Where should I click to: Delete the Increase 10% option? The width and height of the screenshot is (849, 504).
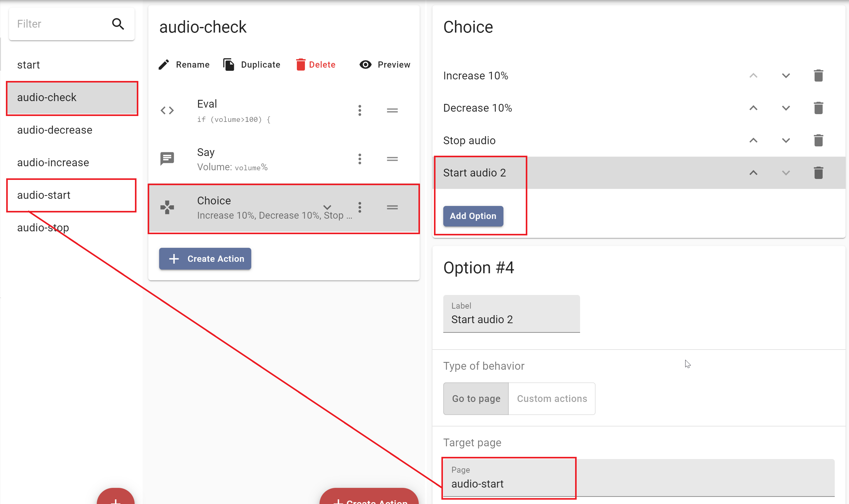pos(818,75)
